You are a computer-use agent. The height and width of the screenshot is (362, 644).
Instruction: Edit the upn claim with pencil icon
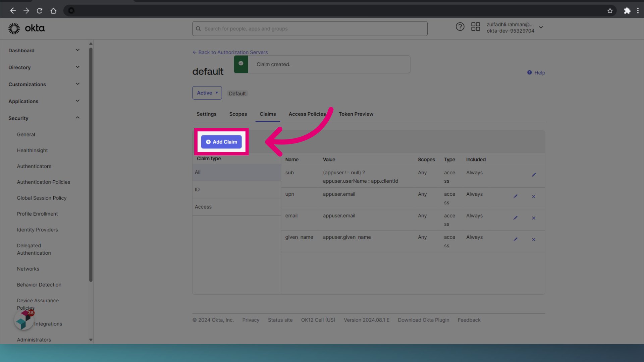pyautogui.click(x=516, y=196)
